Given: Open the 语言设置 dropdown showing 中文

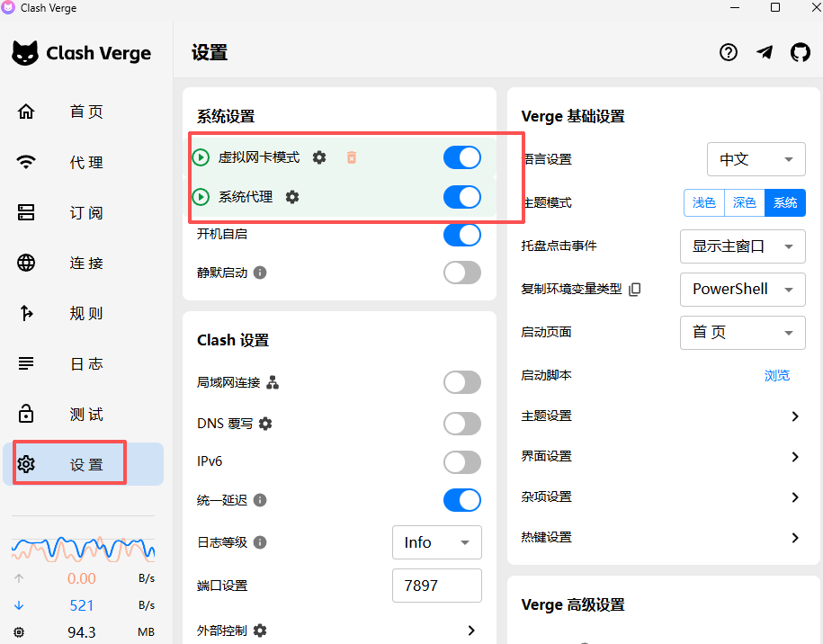Looking at the screenshot, I should tap(756, 159).
